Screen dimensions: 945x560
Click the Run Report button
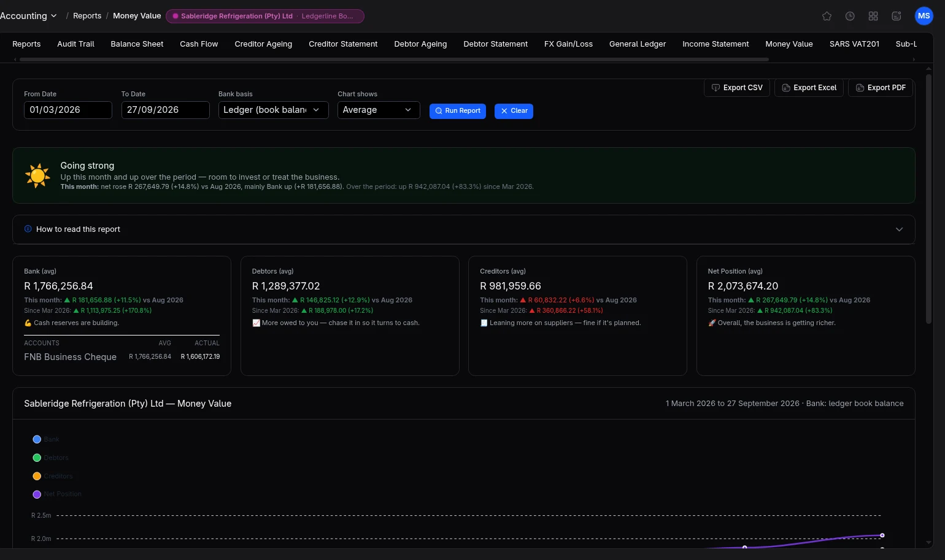[x=458, y=111]
